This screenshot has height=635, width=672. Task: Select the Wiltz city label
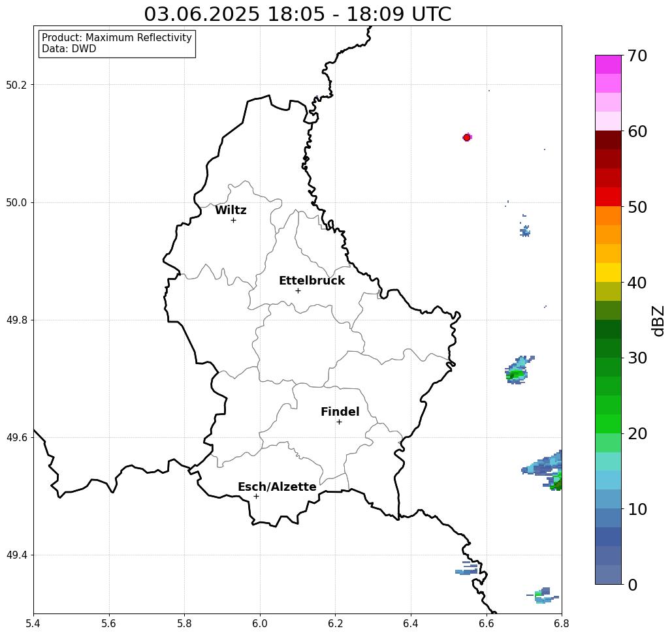[x=231, y=210]
